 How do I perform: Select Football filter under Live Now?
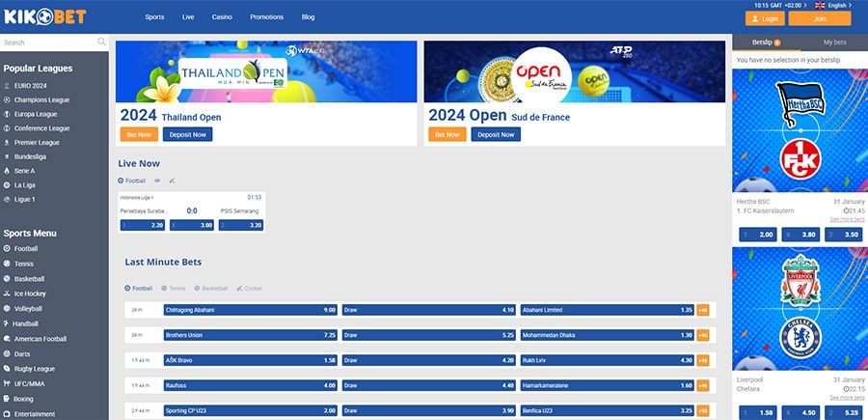click(x=132, y=181)
